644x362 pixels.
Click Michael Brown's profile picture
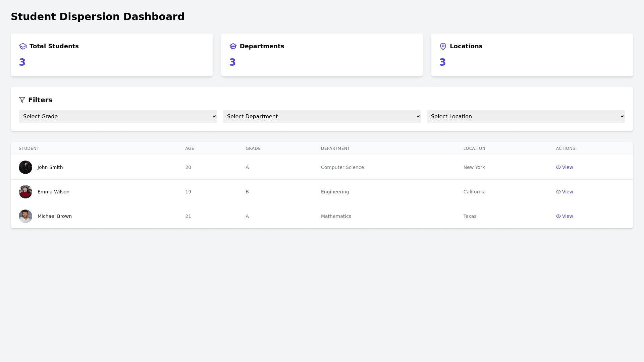pyautogui.click(x=25, y=216)
